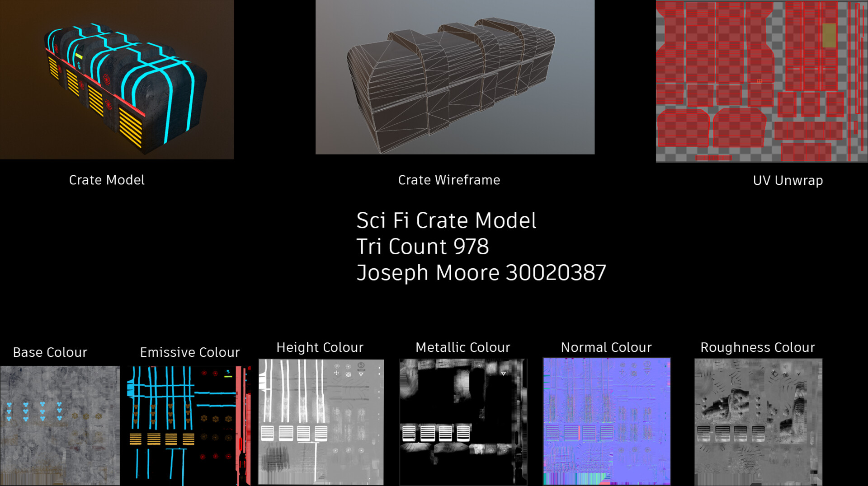The width and height of the screenshot is (868, 486).
Task: Click the Crate Wireframe caption text
Action: coord(449,180)
